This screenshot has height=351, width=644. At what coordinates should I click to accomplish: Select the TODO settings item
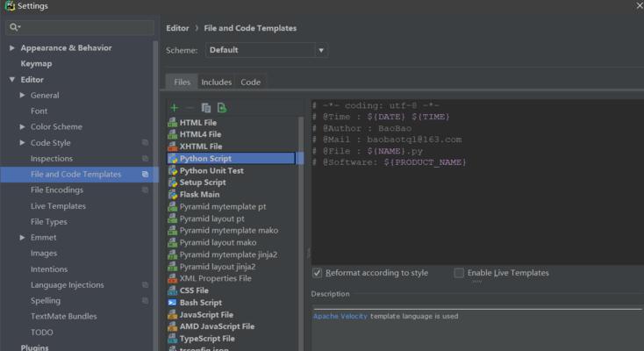[42, 332]
